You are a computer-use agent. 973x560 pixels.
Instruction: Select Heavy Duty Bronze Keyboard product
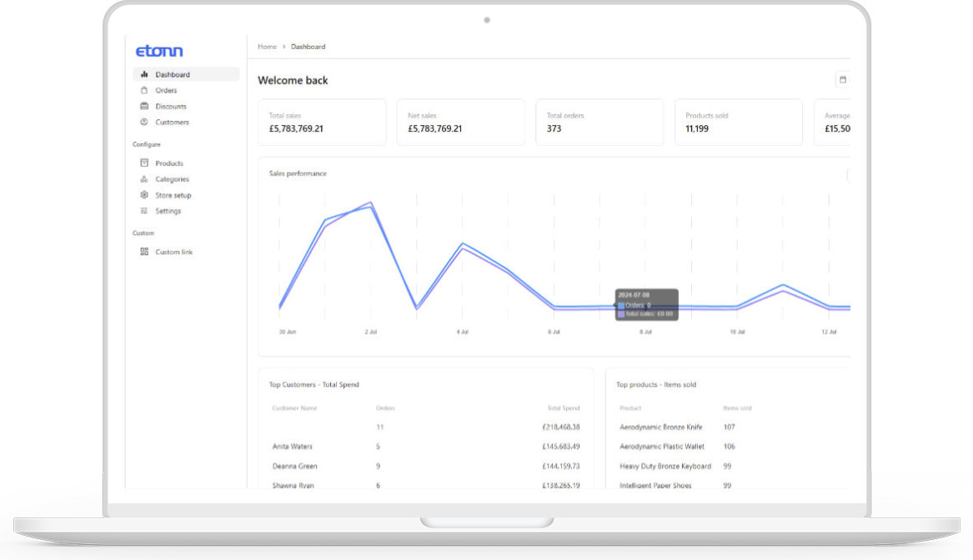665,467
